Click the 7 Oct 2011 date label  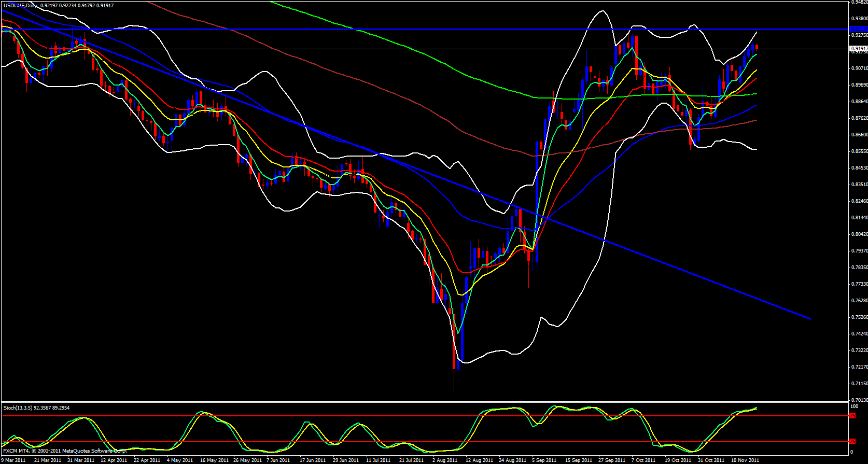click(x=643, y=460)
